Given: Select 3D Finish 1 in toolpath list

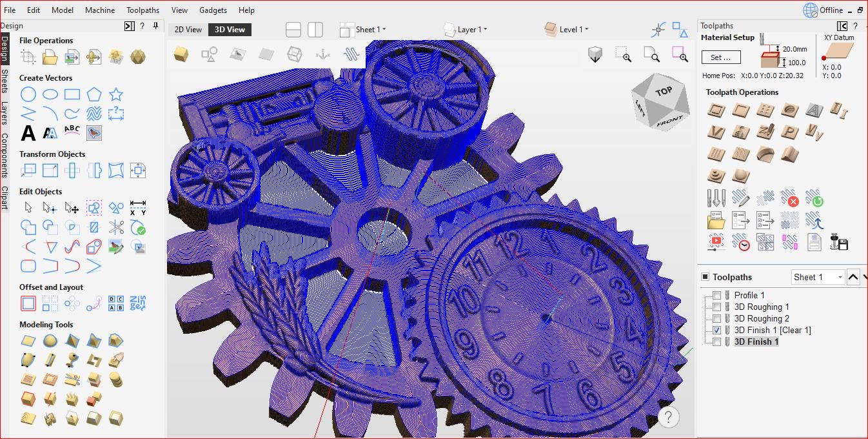Looking at the screenshot, I should [x=756, y=342].
